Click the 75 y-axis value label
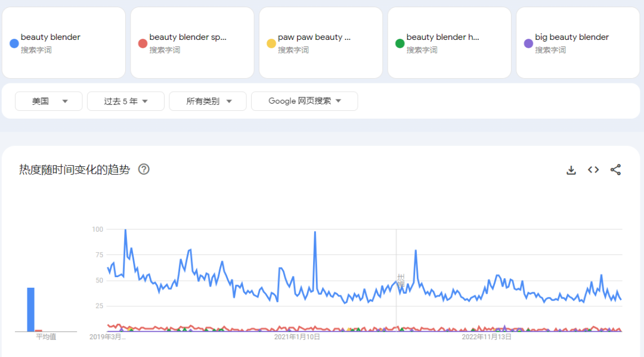 [x=99, y=255]
